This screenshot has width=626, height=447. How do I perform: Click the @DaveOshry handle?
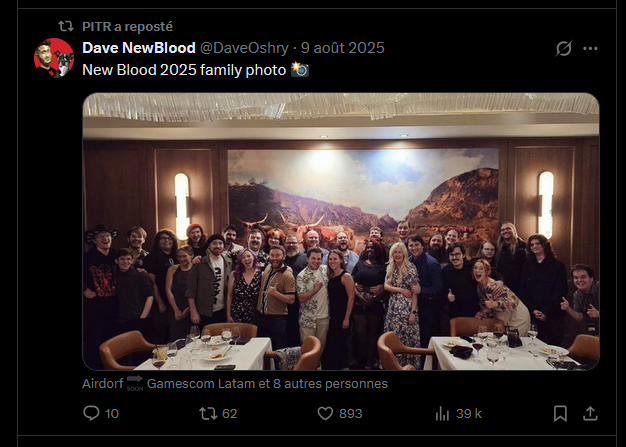click(x=246, y=48)
